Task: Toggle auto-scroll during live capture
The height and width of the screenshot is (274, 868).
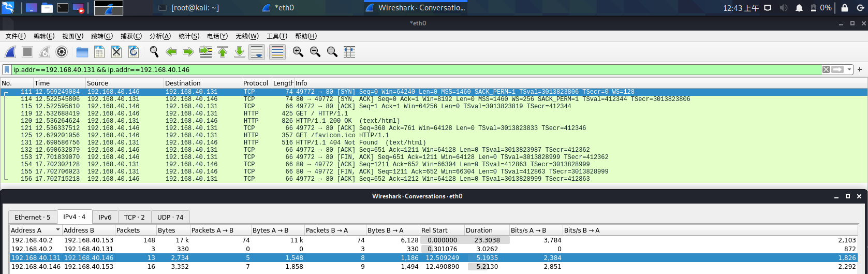Action: click(x=257, y=52)
